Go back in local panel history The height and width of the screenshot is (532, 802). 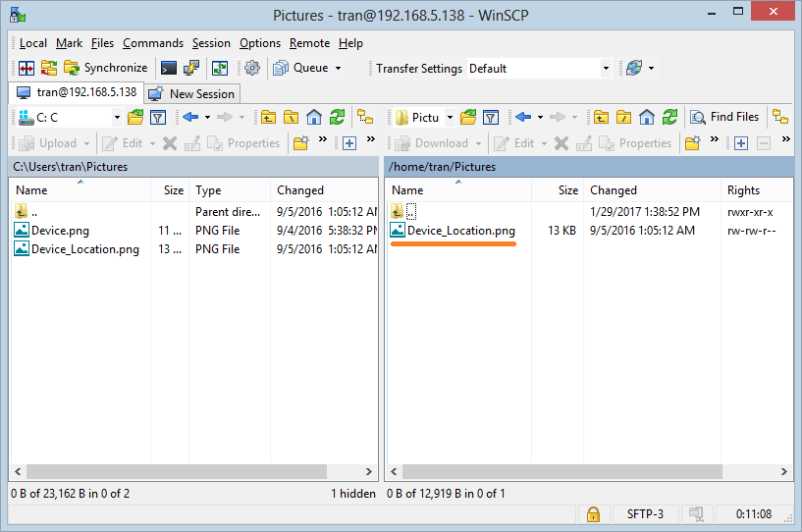[x=190, y=118]
